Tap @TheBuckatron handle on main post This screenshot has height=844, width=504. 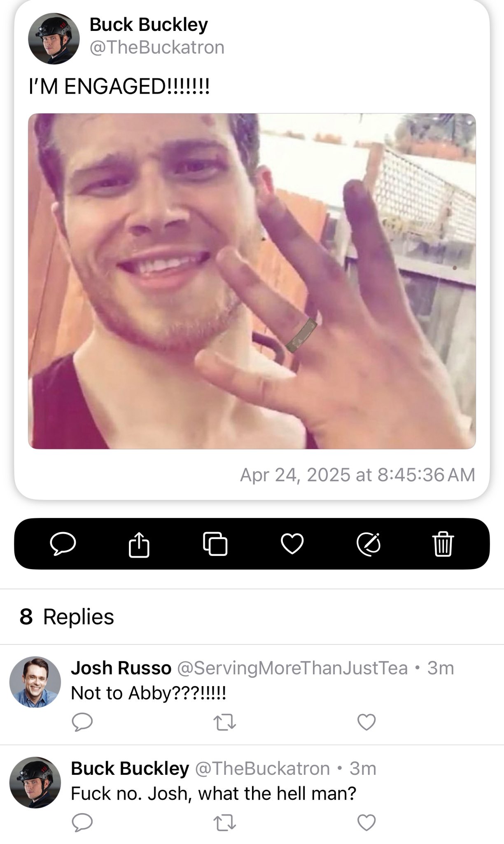click(157, 47)
